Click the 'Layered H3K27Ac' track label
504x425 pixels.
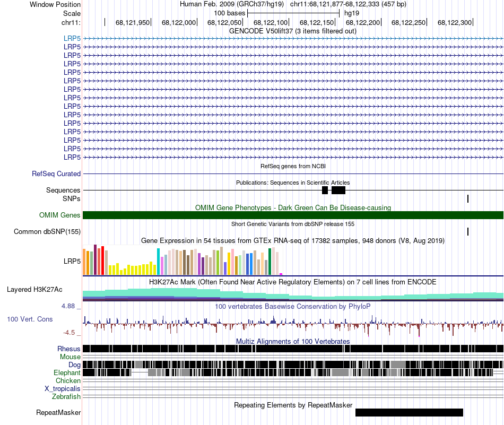(34, 289)
